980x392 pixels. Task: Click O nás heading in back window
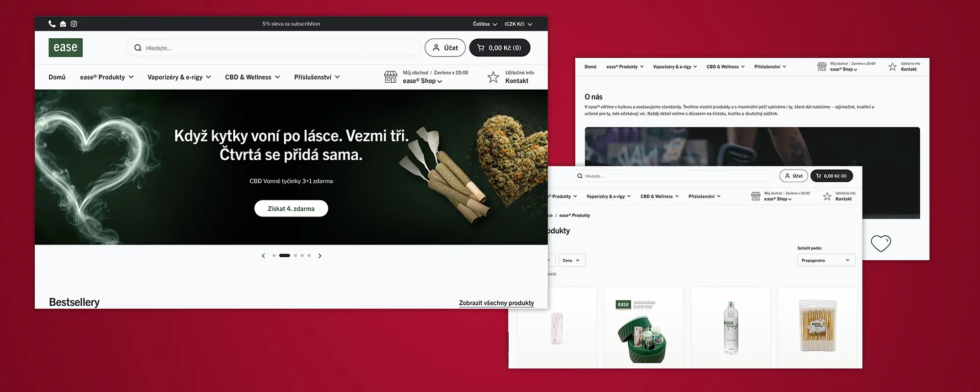tap(593, 97)
